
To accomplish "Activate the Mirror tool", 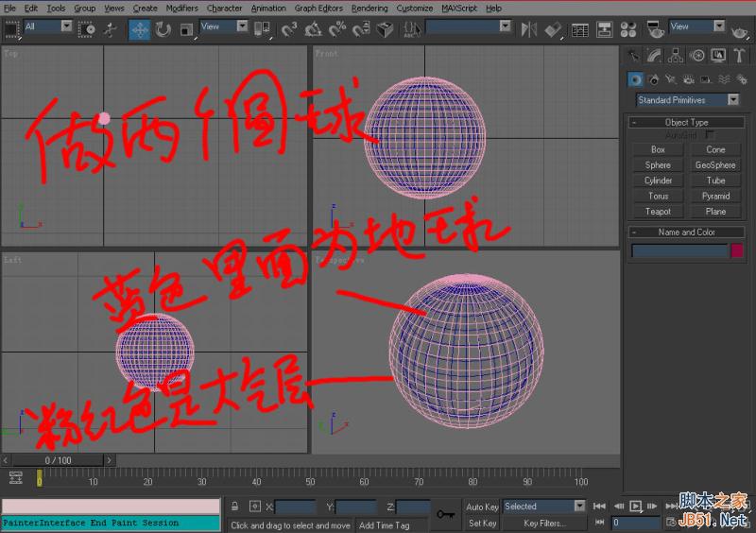I will [529, 30].
